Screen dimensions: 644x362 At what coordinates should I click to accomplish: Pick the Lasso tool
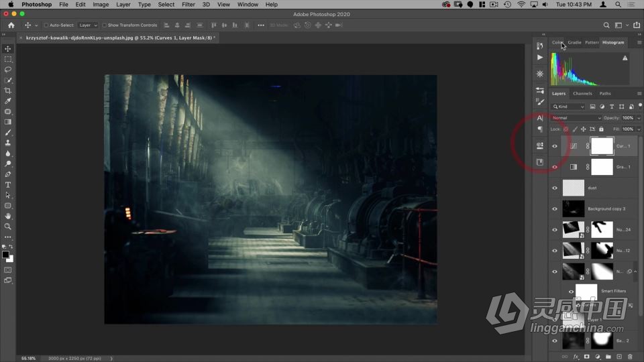coord(8,70)
